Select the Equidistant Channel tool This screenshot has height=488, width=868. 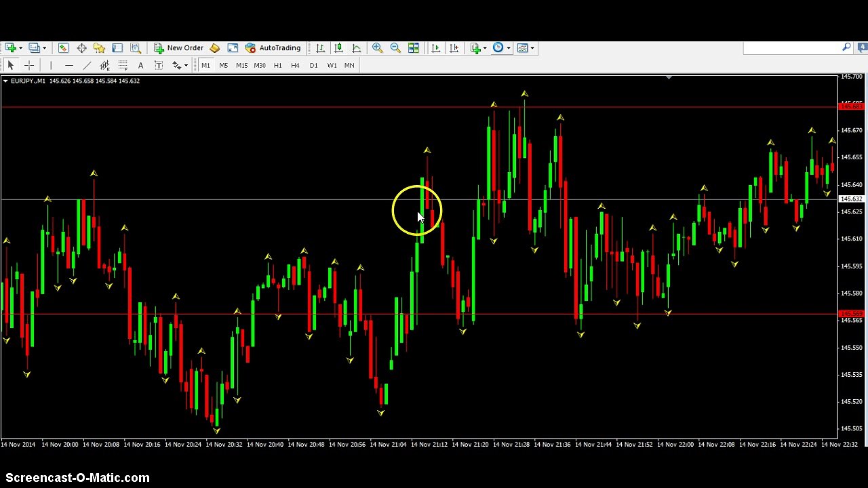coord(104,65)
